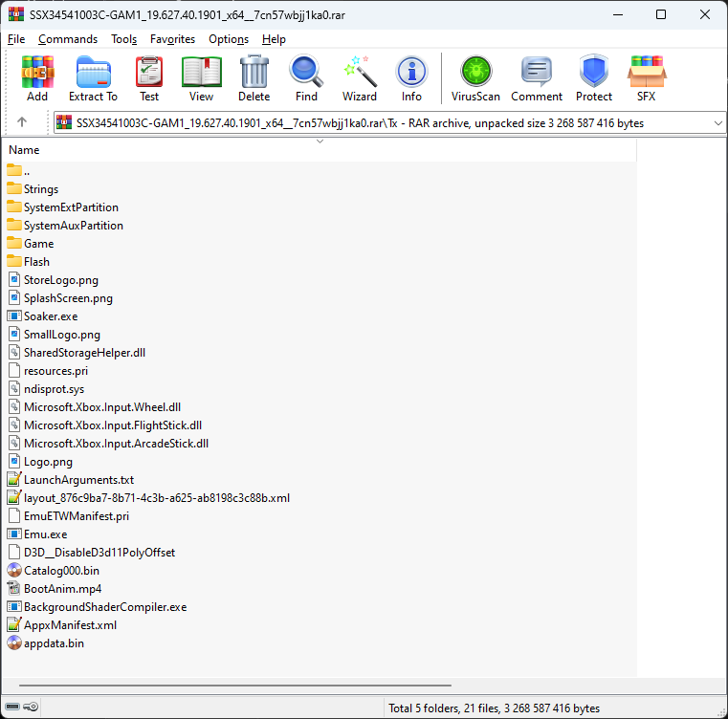The width and height of the screenshot is (728, 719).
Task: Select Microsoft.Xbox.Input.FlightStick.dll
Action: (x=104, y=425)
